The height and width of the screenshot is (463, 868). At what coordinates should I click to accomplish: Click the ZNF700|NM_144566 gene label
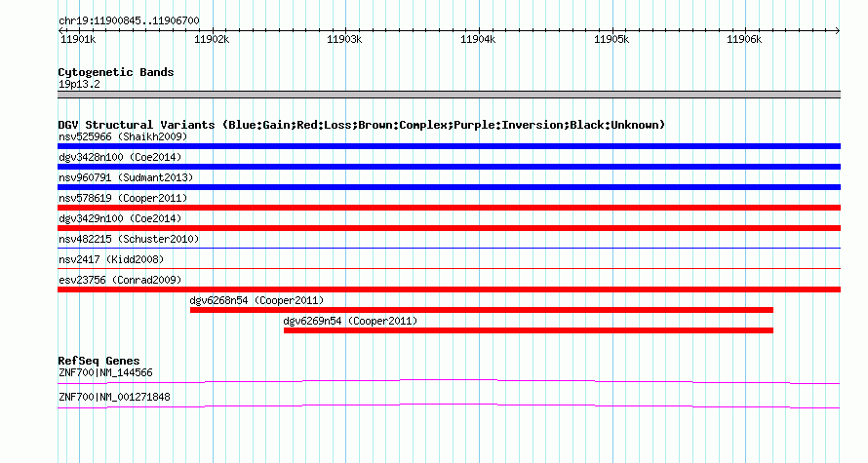(x=105, y=372)
